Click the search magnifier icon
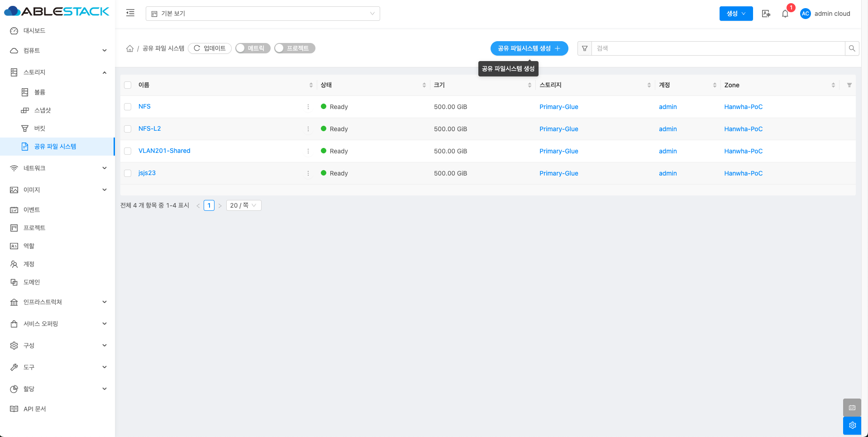Screen dimensions: 868x437 pos(852,48)
